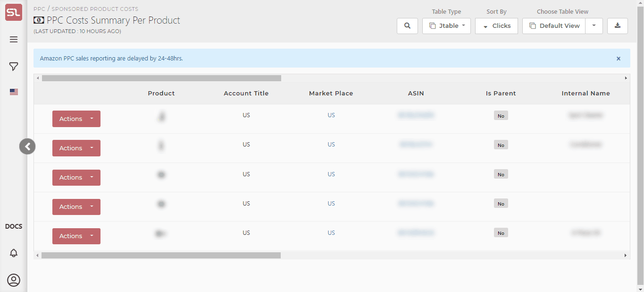Click the bottom scrollbar right arrow
The height and width of the screenshot is (292, 644).
click(x=626, y=255)
